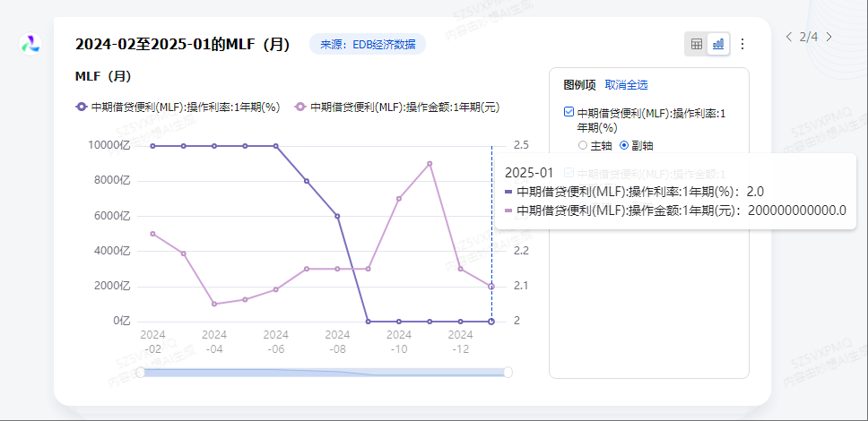Click the 来源：EDB经济数据 source tag
The image size is (868, 421).
click(368, 44)
